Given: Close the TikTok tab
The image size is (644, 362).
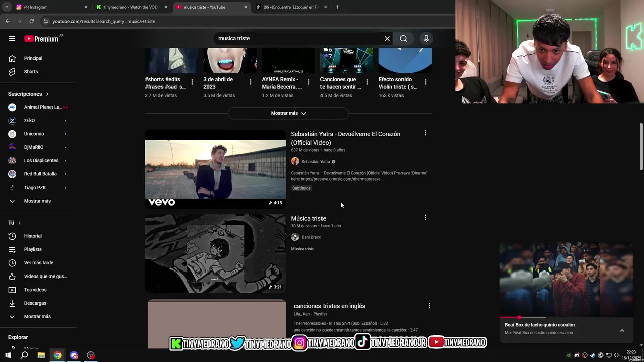Looking at the screenshot, I should 325,7.
